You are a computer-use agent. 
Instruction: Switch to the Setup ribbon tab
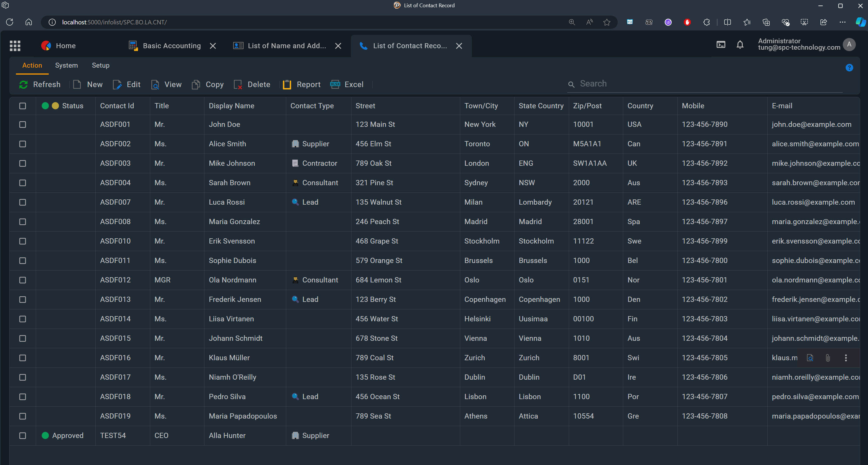pyautogui.click(x=100, y=65)
